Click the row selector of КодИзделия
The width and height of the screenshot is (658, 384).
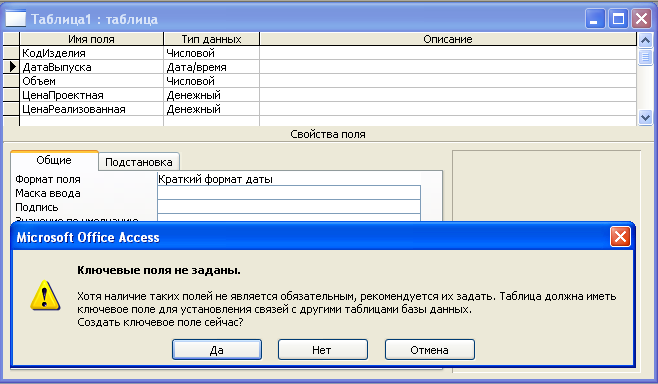11,53
